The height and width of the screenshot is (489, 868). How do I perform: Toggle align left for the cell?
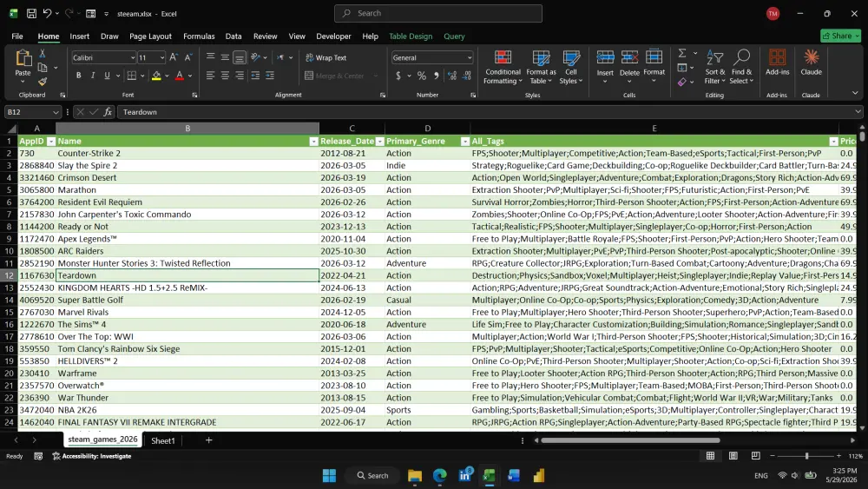pyautogui.click(x=210, y=76)
